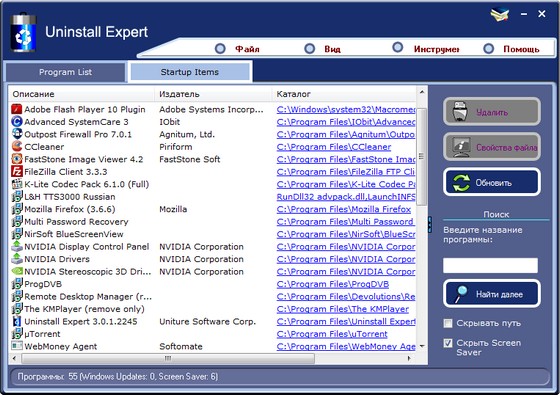This screenshot has height=395, width=560.
Task: Uncheck the Скрыть Screen Saver checkbox
Action: coord(448,343)
